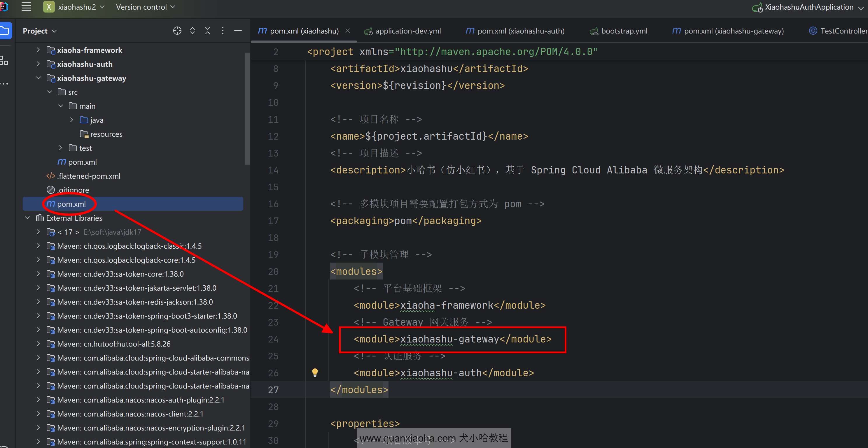Hide the Project tool window
The image size is (868, 448).
coord(238,31)
